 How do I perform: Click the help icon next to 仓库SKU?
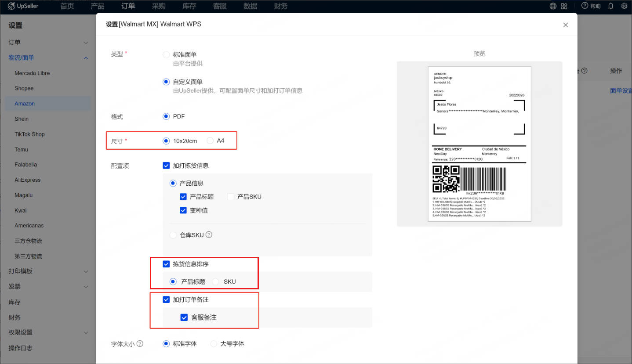(208, 234)
